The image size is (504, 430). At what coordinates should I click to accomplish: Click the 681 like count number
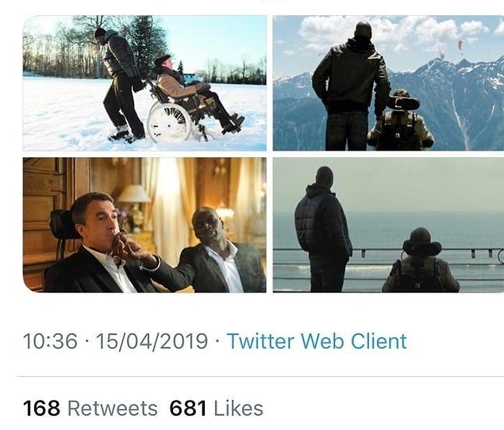point(188,409)
